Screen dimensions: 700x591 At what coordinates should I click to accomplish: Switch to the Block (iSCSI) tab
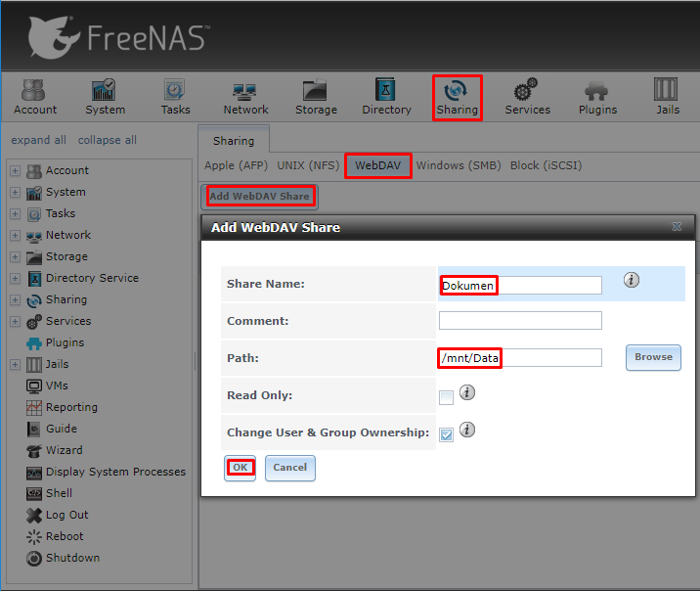click(546, 165)
